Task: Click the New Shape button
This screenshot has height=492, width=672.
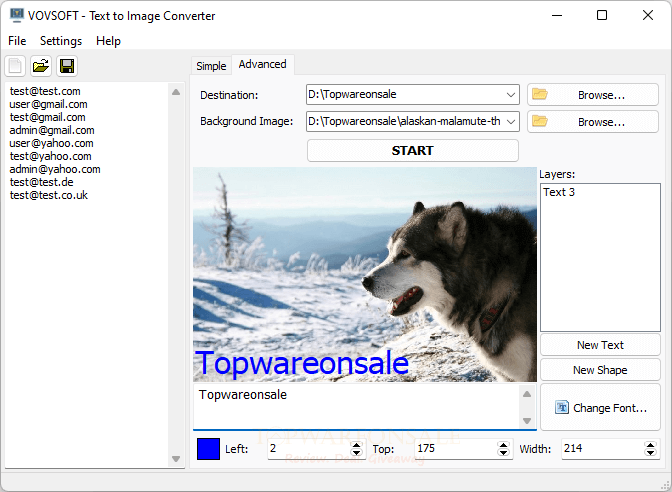Action: 600,370
